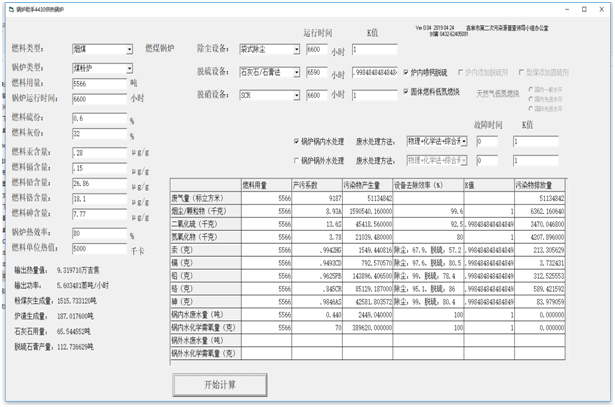The image size is (615, 407).
Task: Focus the 燃料硫份 field with 0.6
Action: coord(100,118)
